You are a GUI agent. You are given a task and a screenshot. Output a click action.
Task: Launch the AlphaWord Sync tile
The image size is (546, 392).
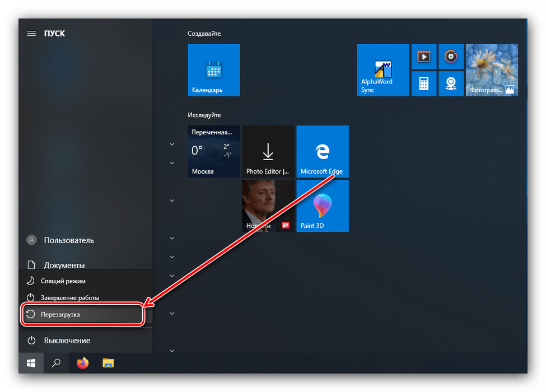[383, 71]
